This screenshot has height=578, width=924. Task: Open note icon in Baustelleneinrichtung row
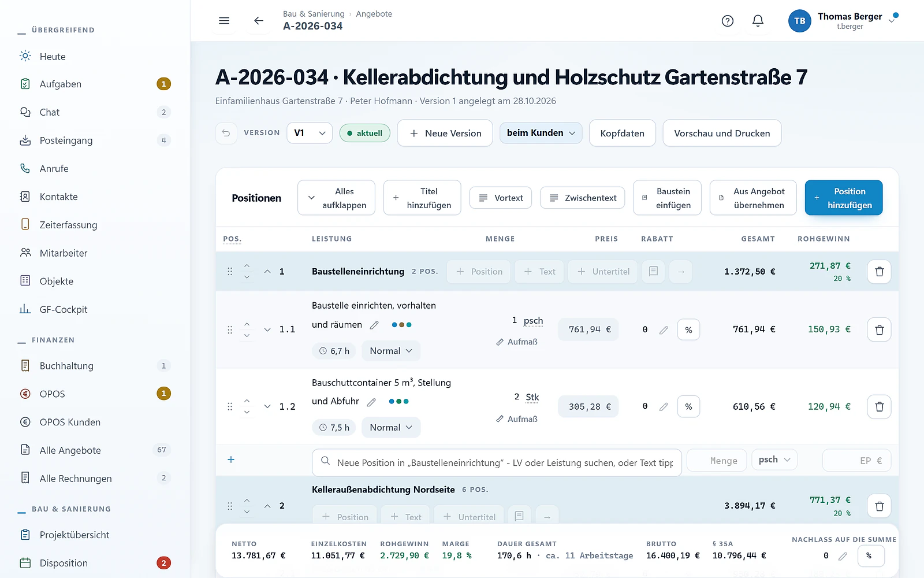pyautogui.click(x=653, y=272)
